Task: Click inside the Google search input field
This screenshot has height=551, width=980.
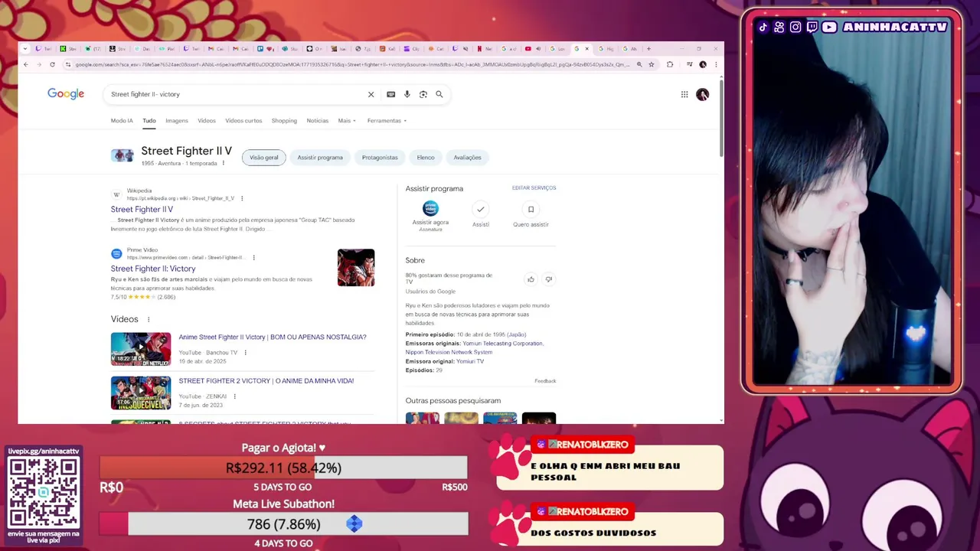Action: pyautogui.click(x=236, y=94)
